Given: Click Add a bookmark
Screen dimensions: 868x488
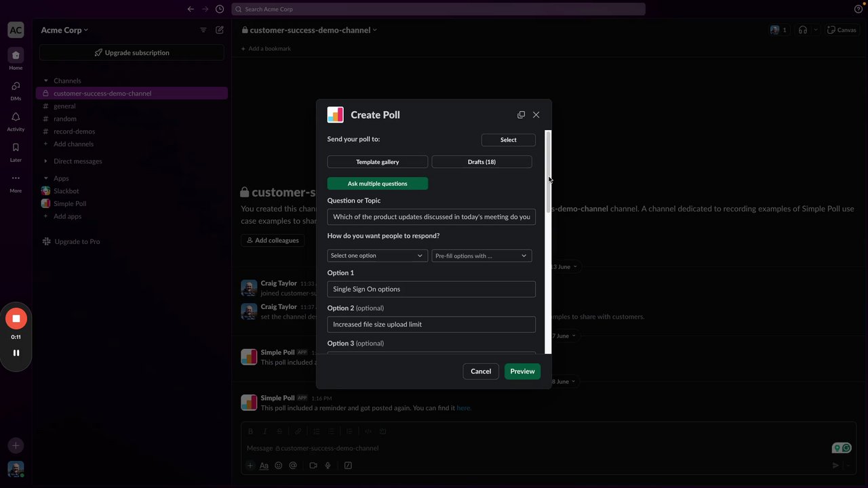Looking at the screenshot, I should (266, 49).
